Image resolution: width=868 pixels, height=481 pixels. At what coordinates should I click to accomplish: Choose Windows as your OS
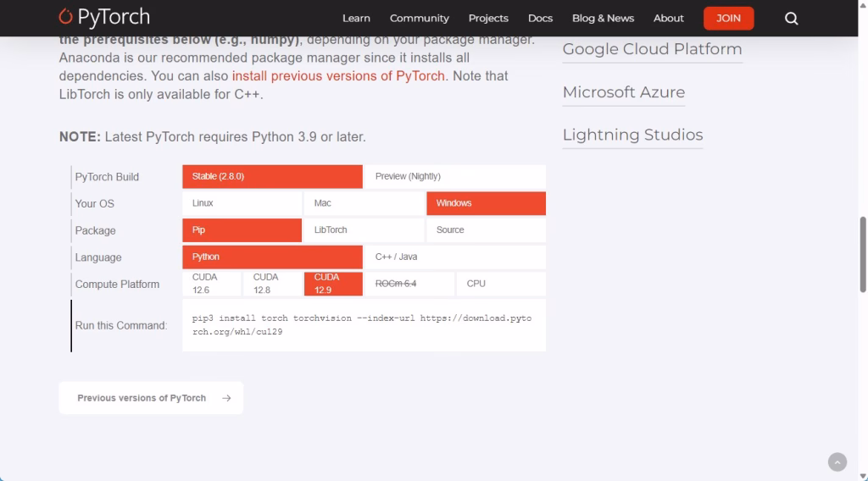[486, 203]
